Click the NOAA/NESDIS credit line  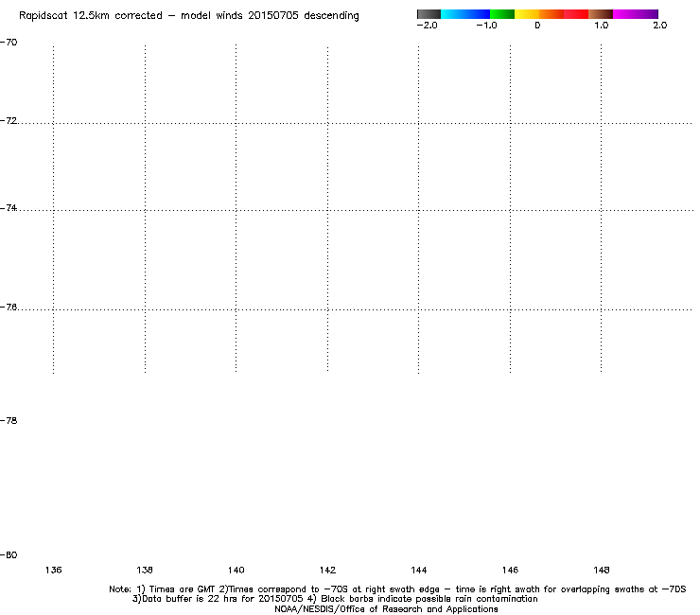point(386,609)
